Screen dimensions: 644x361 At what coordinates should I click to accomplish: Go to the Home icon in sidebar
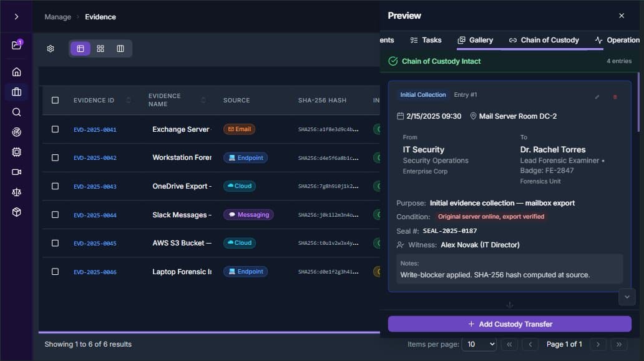16,72
